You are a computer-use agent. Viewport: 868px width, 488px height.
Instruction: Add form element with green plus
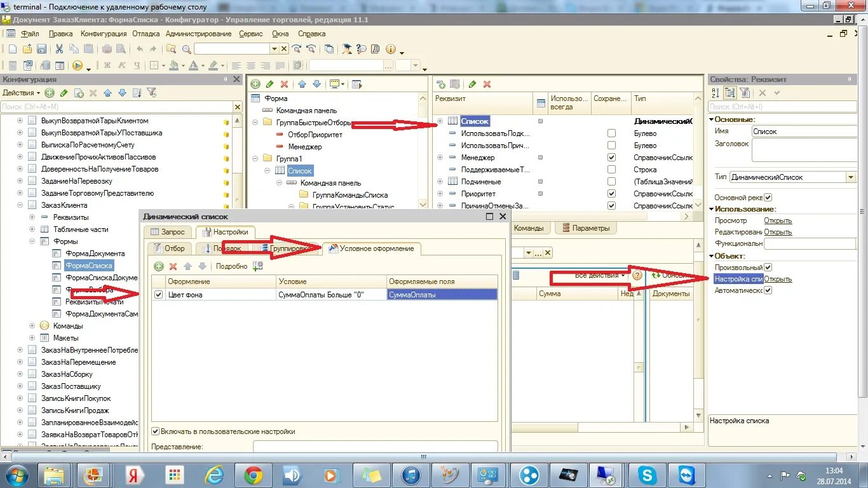click(x=255, y=84)
